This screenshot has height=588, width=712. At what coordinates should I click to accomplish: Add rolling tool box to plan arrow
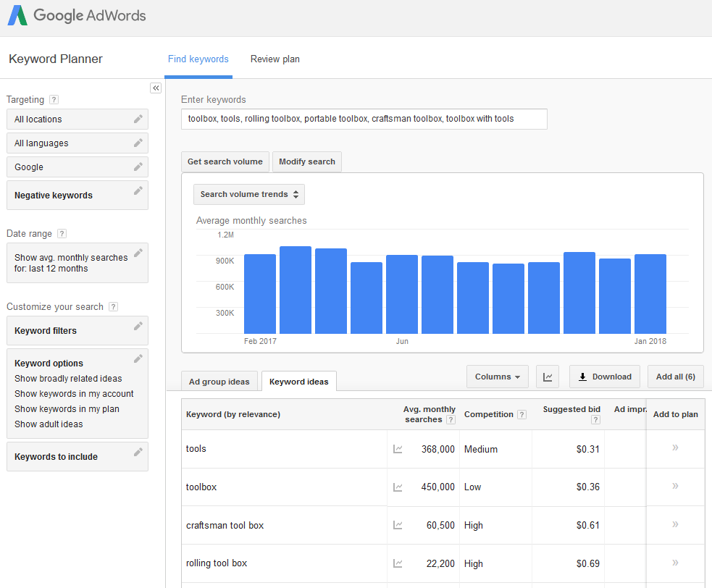[675, 563]
